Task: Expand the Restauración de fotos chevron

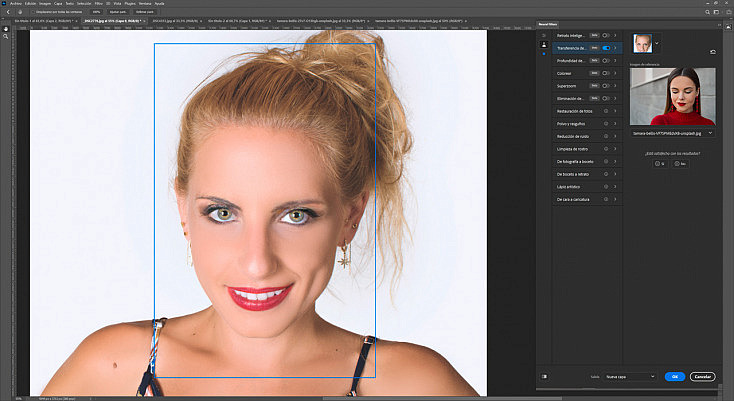Action: 615,111
